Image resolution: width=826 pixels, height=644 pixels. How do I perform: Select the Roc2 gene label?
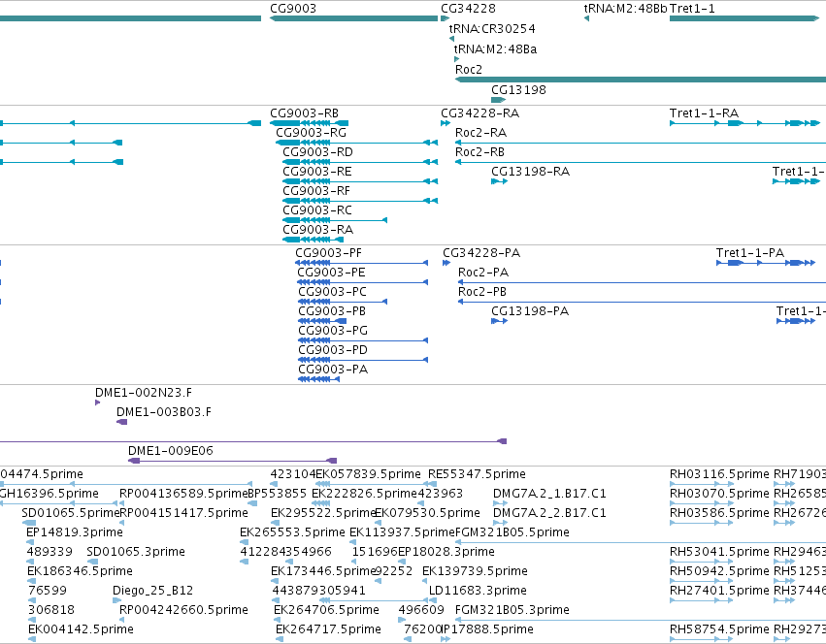coord(468,70)
